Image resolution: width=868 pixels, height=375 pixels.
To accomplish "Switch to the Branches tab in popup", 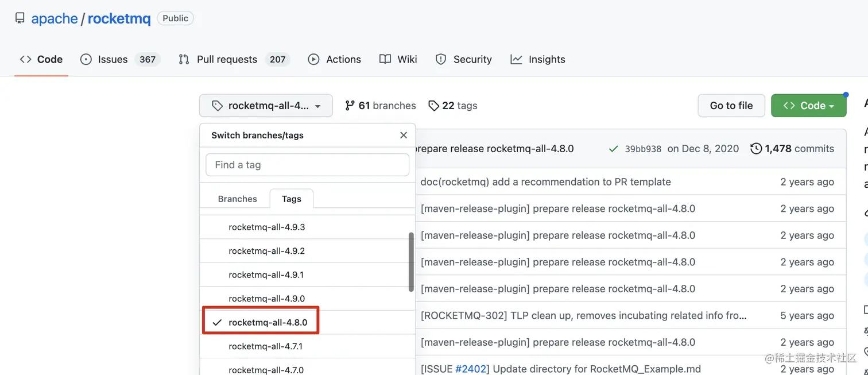I will tap(238, 199).
